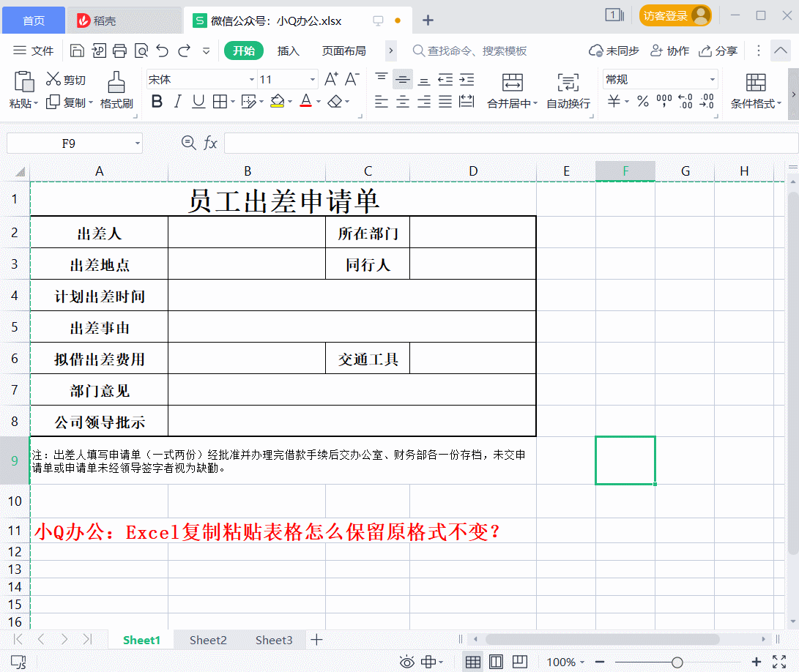
Task: Toggle Bold formatting
Action: pyautogui.click(x=156, y=102)
